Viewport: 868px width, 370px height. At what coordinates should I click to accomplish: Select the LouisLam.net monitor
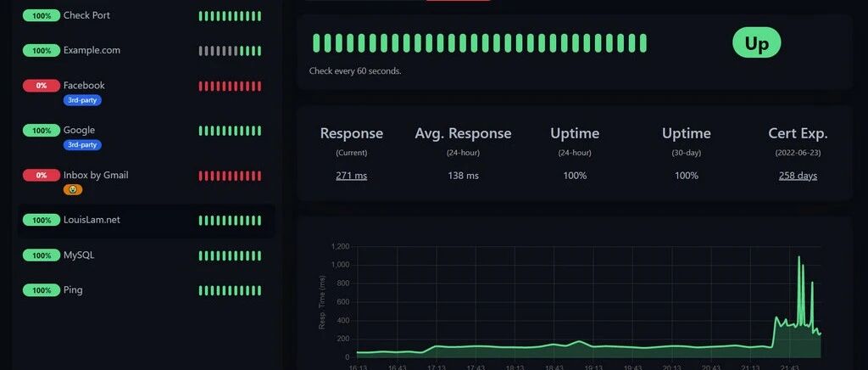click(147, 221)
